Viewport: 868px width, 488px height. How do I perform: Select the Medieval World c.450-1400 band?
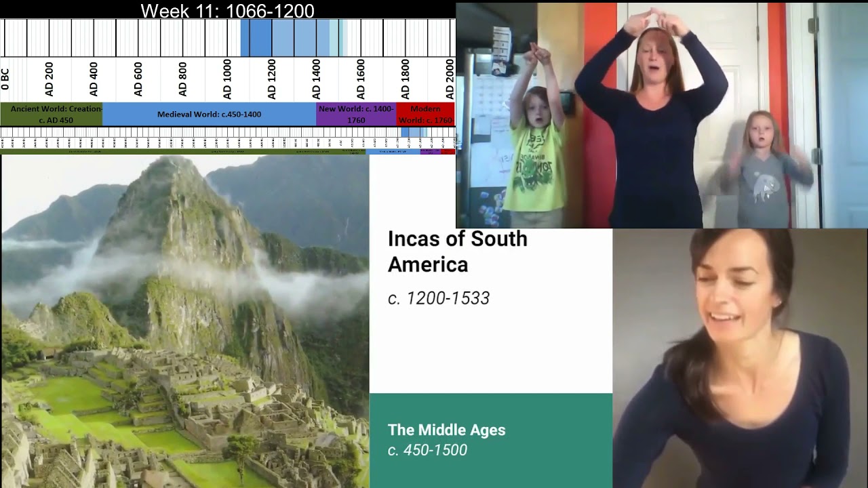pyautogui.click(x=209, y=115)
